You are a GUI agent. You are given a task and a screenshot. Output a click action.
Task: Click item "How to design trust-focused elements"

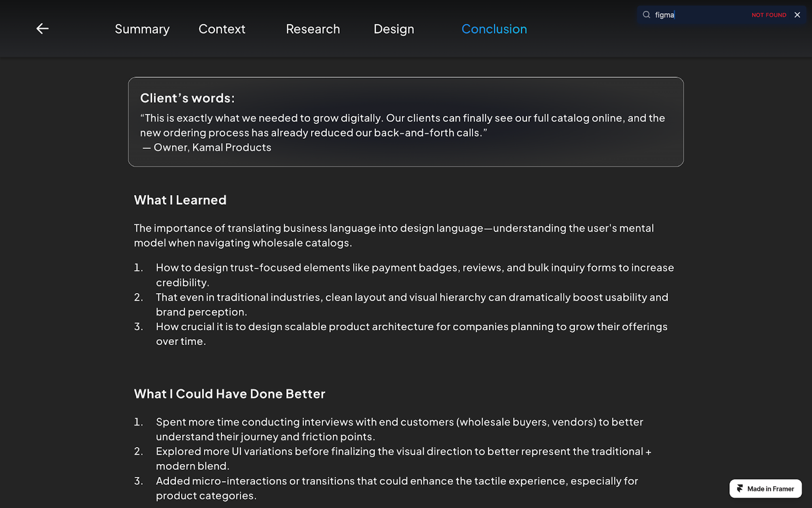415,275
